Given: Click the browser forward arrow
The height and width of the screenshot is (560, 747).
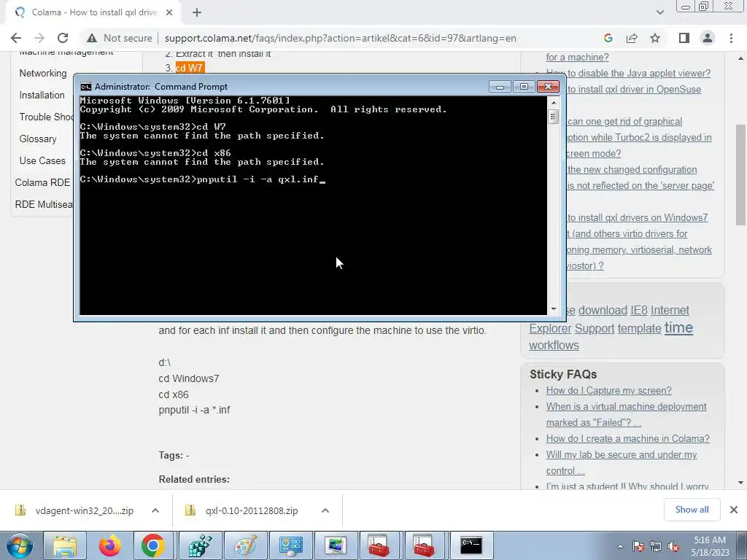Looking at the screenshot, I should [39, 38].
